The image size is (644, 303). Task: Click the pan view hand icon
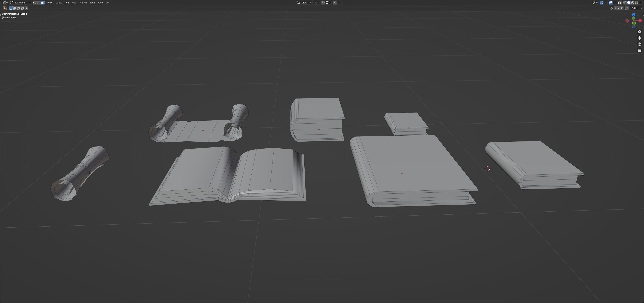click(x=639, y=38)
